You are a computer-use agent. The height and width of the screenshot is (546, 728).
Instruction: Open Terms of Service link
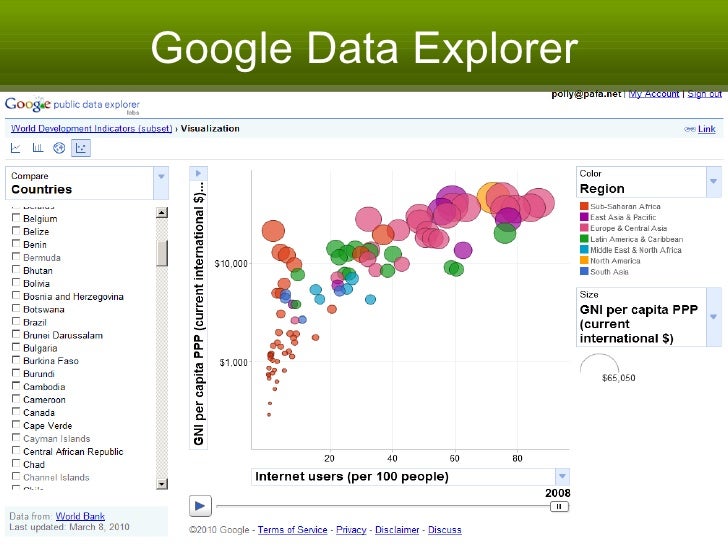tap(292, 530)
